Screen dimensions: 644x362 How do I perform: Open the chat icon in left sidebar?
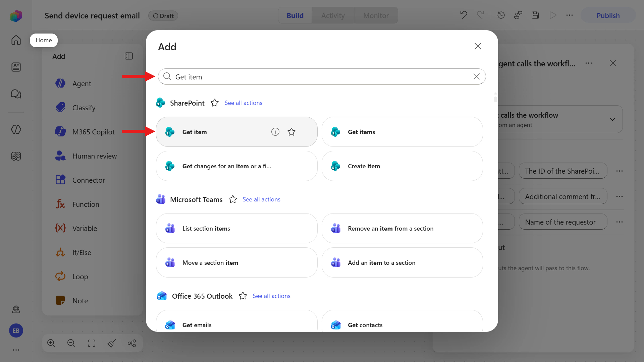pyautogui.click(x=16, y=94)
